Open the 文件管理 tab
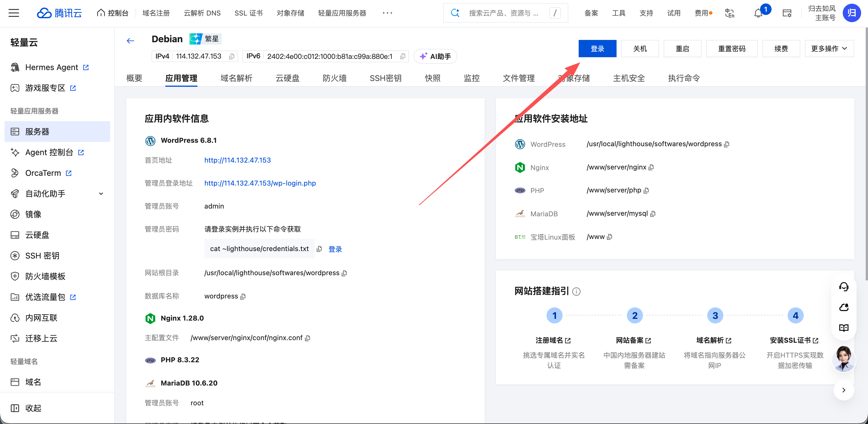Image resolution: width=868 pixels, height=424 pixels. 519,78
